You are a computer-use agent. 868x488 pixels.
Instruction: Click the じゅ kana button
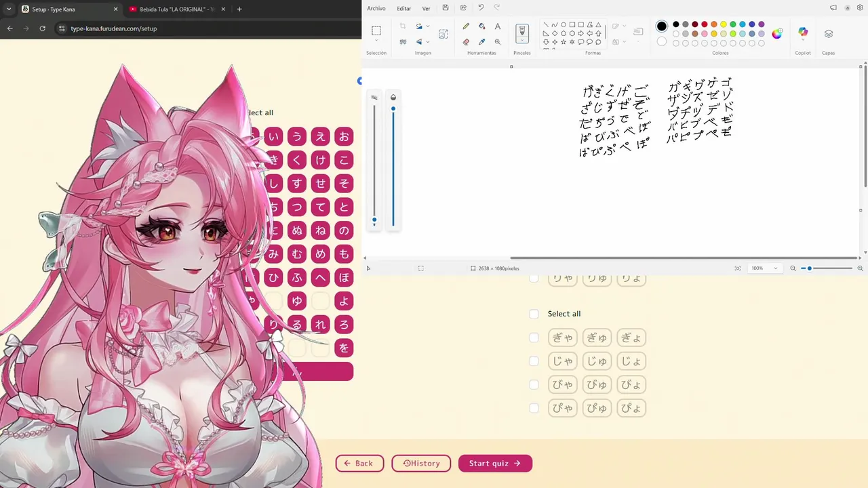pos(597,361)
